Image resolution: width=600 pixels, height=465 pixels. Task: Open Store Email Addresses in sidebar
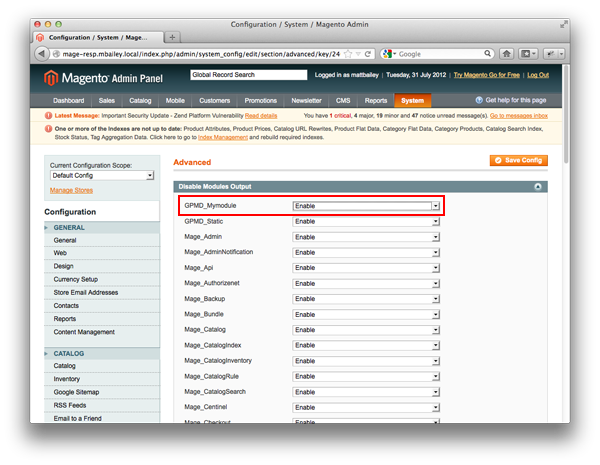tap(86, 292)
